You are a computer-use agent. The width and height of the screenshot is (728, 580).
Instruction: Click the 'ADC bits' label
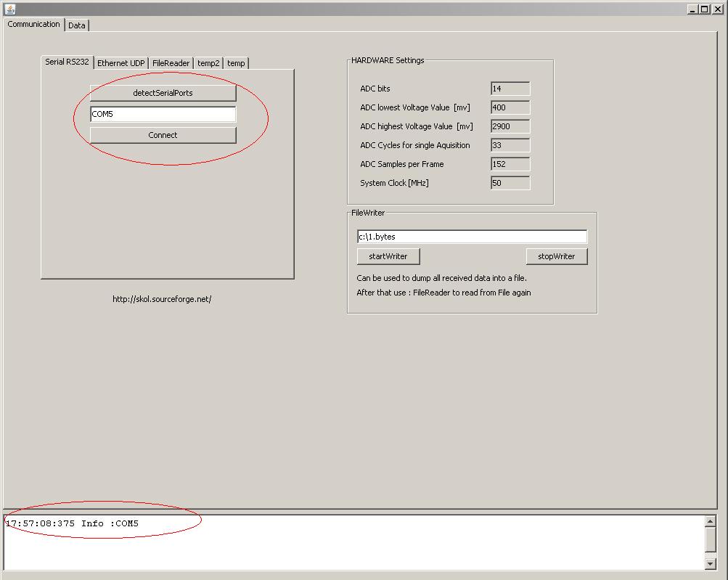(x=375, y=89)
